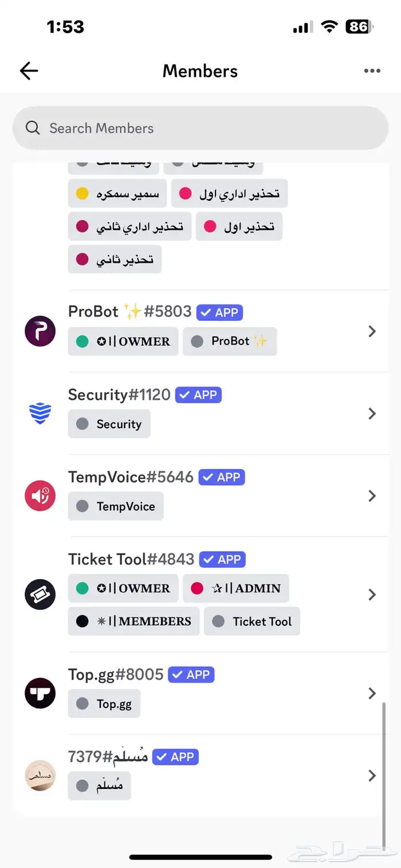Image resolution: width=401 pixels, height=868 pixels.
Task: Tap the Search Members input field
Action: point(200,128)
